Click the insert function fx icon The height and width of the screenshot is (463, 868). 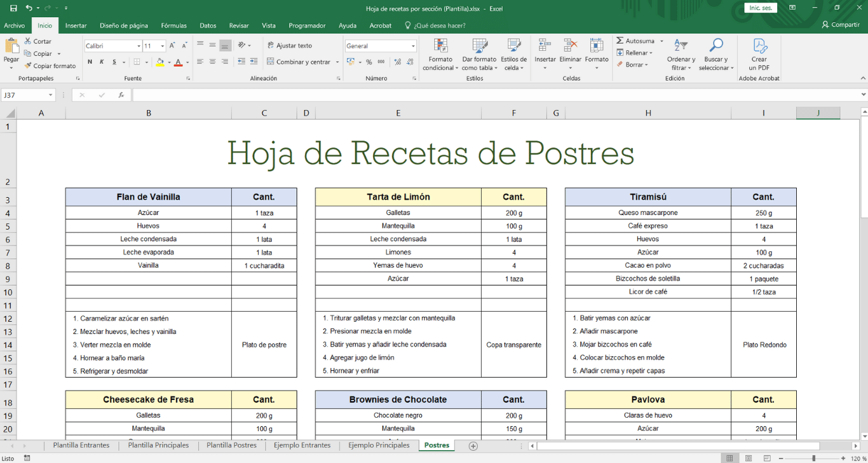click(121, 95)
